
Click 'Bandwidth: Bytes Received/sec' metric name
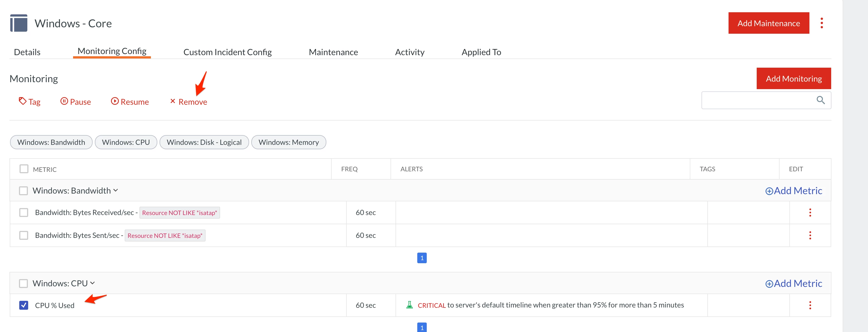[84, 212]
